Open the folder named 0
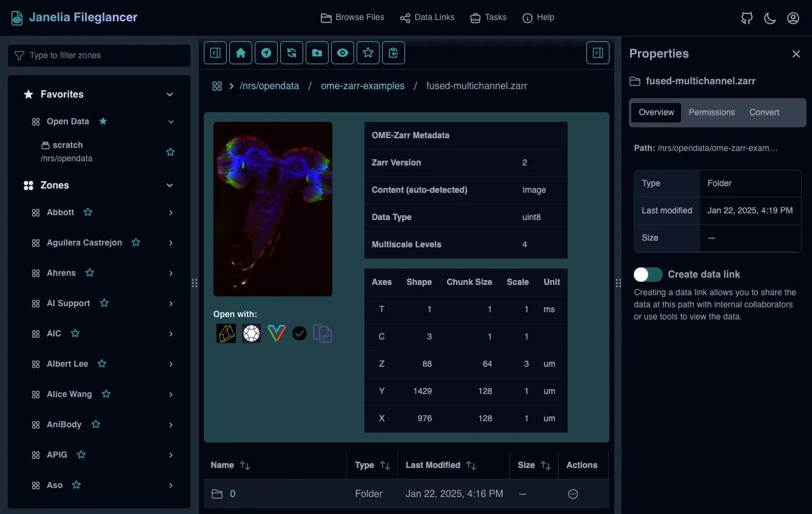Viewport: 812px width, 514px height. 232,494
